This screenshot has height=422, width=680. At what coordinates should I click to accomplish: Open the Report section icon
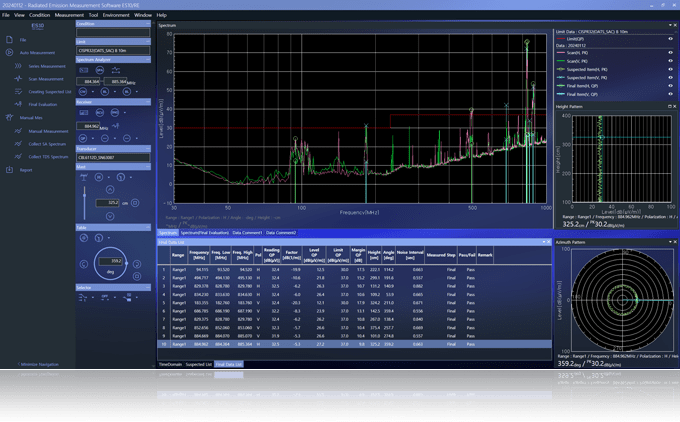[10, 170]
